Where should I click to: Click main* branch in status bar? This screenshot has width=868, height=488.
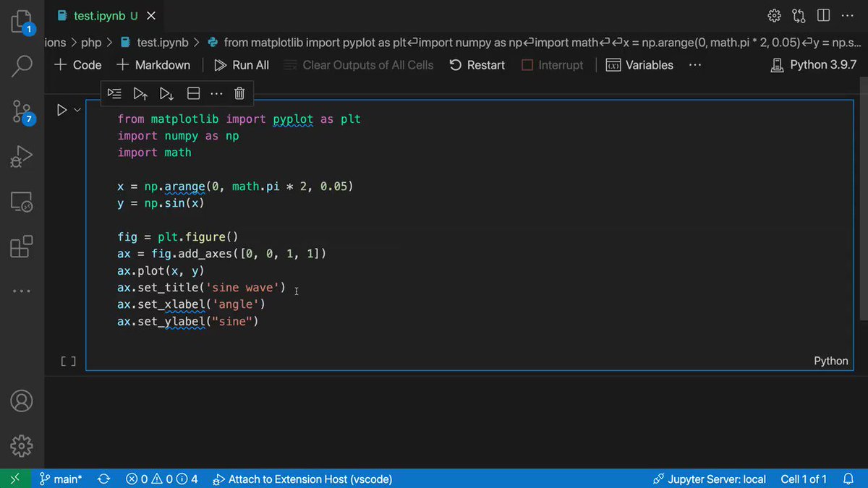pyautogui.click(x=60, y=479)
